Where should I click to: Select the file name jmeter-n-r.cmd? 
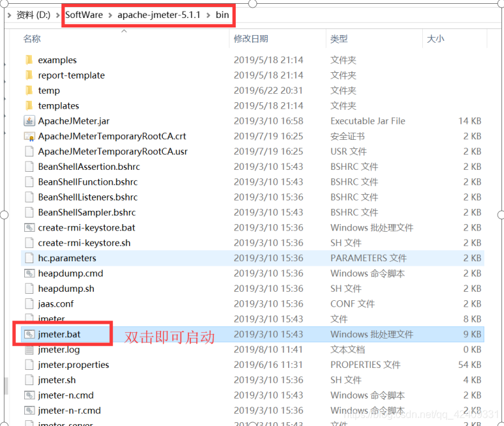[x=70, y=411]
